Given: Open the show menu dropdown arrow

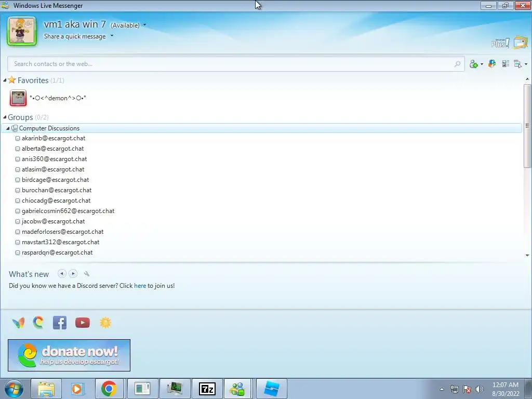Looking at the screenshot, I should click(526, 64).
